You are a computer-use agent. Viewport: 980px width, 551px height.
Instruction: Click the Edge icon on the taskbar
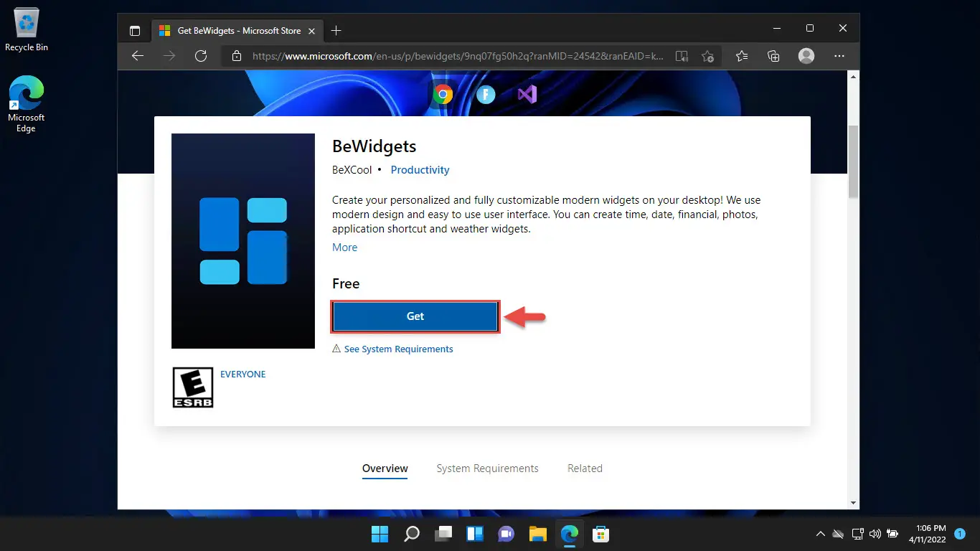[569, 534]
